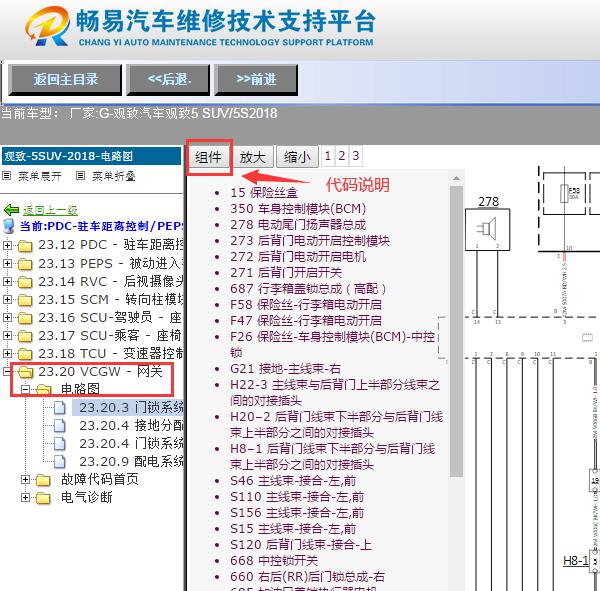Click the 当前:PDC computer icon
The width and height of the screenshot is (600, 591).
8,226
